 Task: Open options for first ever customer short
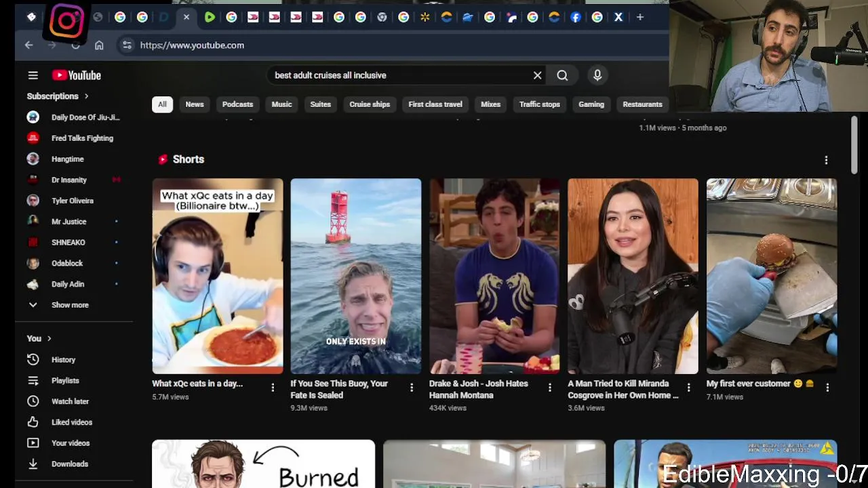click(827, 387)
